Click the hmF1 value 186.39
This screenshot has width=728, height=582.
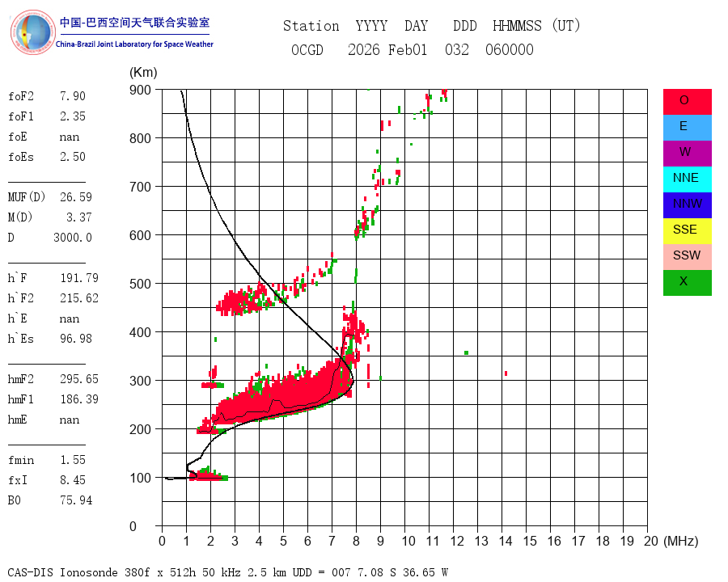[x=79, y=399]
